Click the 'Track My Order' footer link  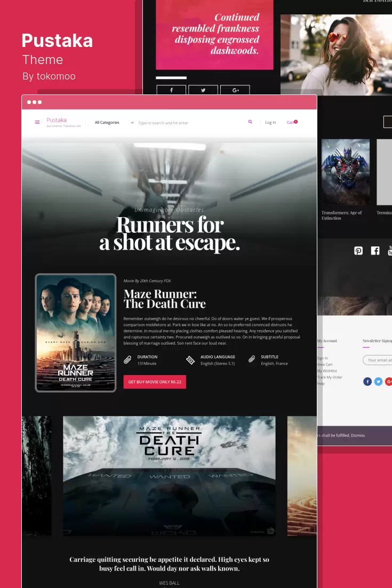[x=330, y=377]
